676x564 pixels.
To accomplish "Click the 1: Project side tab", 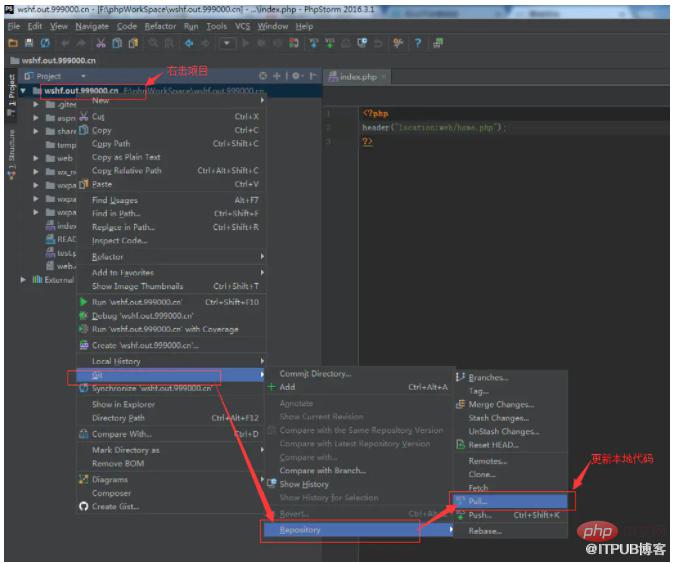I will pyautogui.click(x=12, y=94).
